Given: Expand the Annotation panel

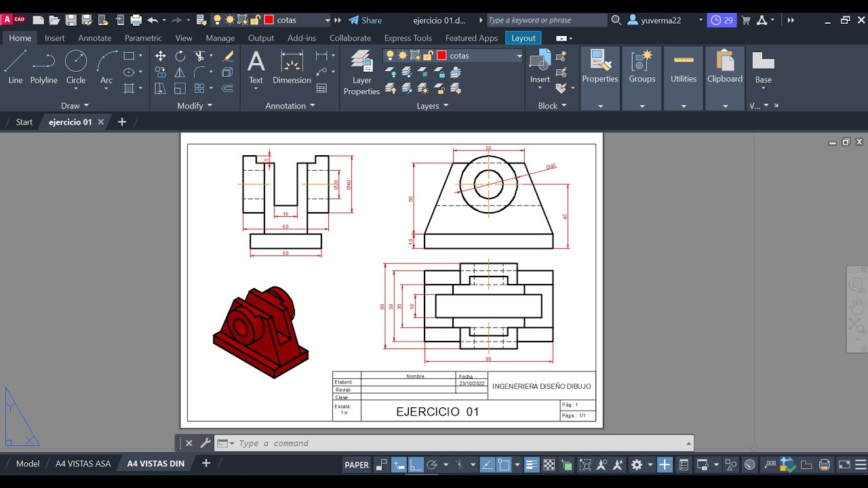Looking at the screenshot, I should click(x=290, y=106).
